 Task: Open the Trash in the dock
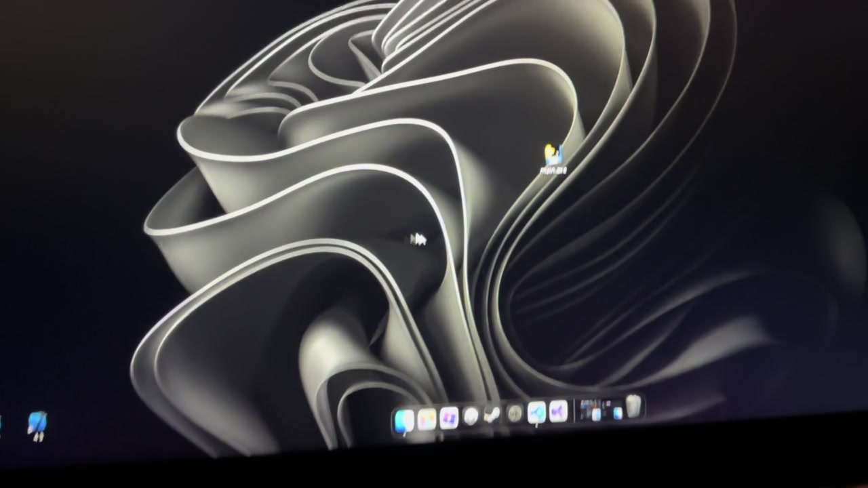click(x=633, y=406)
